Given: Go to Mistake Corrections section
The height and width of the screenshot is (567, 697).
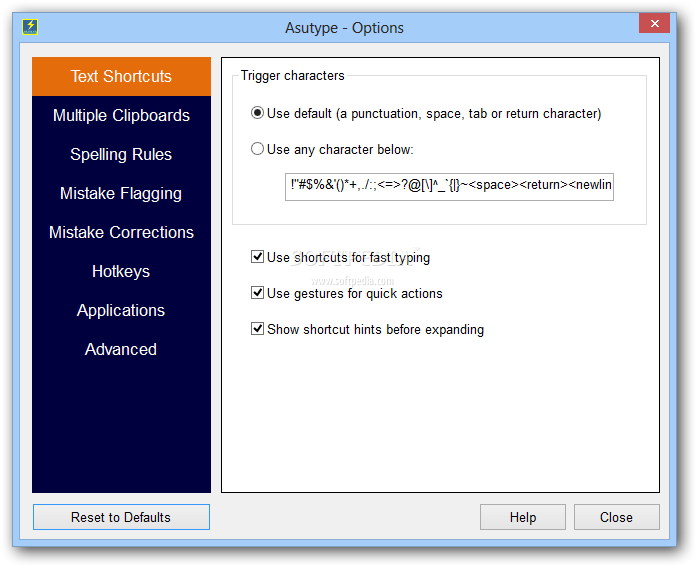Looking at the screenshot, I should pyautogui.click(x=121, y=232).
